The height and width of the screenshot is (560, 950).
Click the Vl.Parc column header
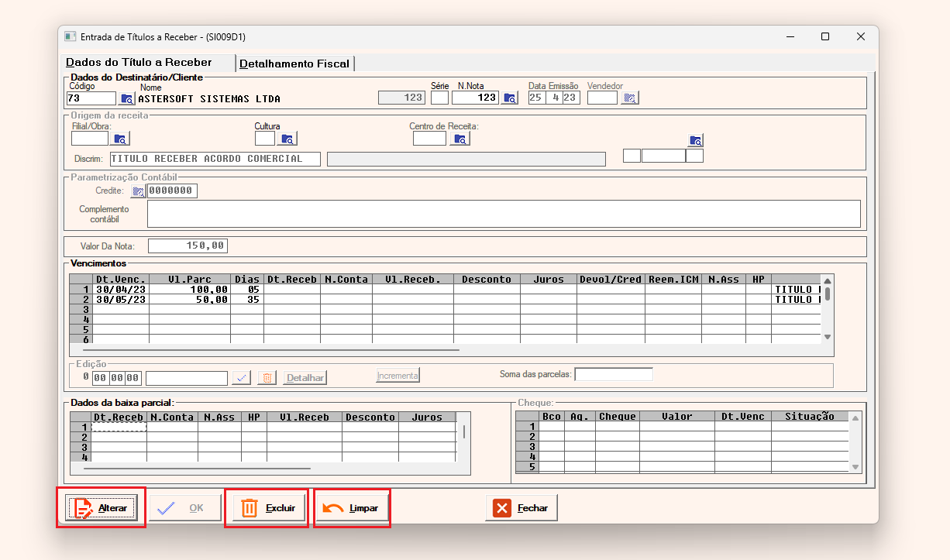click(x=190, y=279)
